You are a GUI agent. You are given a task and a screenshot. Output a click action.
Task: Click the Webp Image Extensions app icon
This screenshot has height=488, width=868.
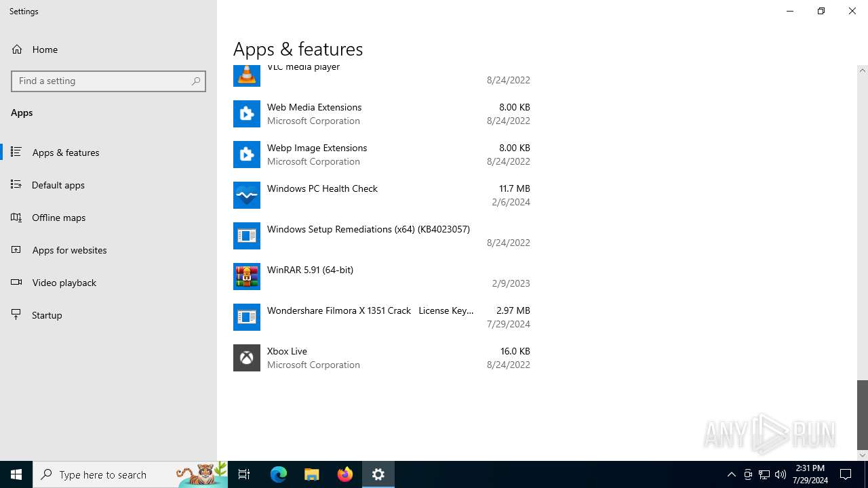click(247, 155)
